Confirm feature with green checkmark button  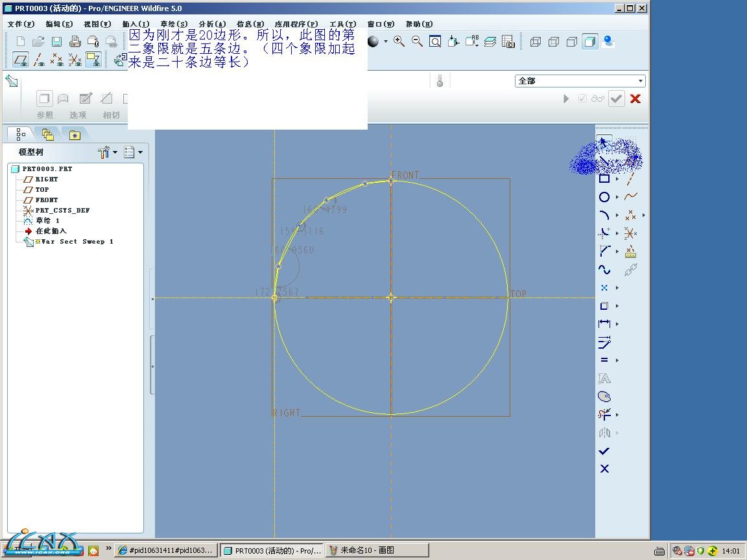click(x=616, y=99)
